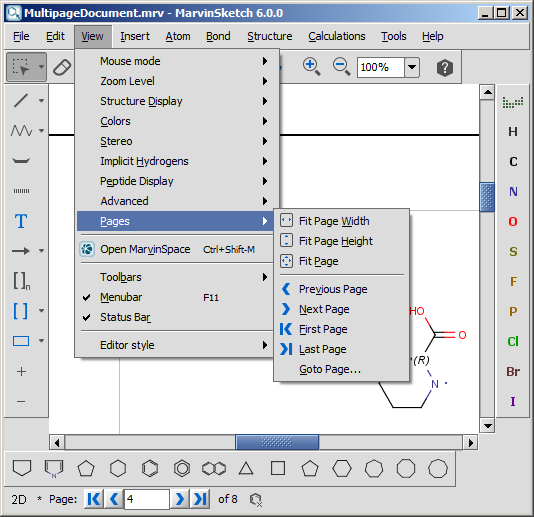Viewport: 534px width, 517px height.
Task: Go to last page in status bar
Action: pyautogui.click(x=200, y=499)
